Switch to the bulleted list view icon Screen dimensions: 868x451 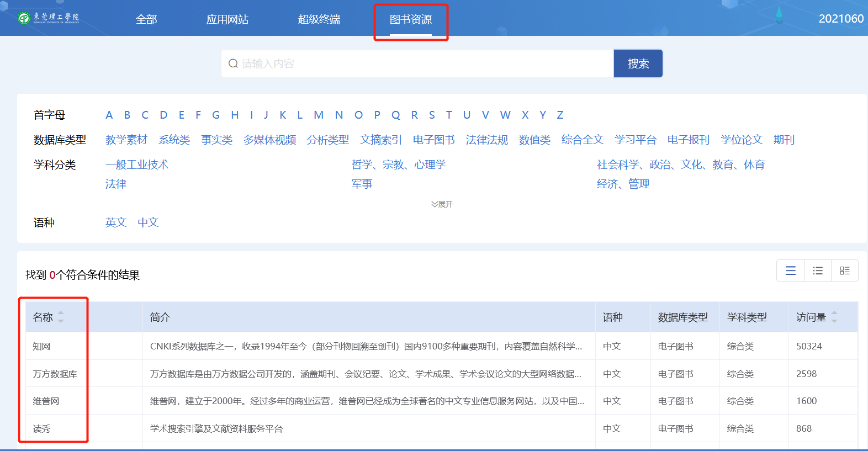(818, 270)
